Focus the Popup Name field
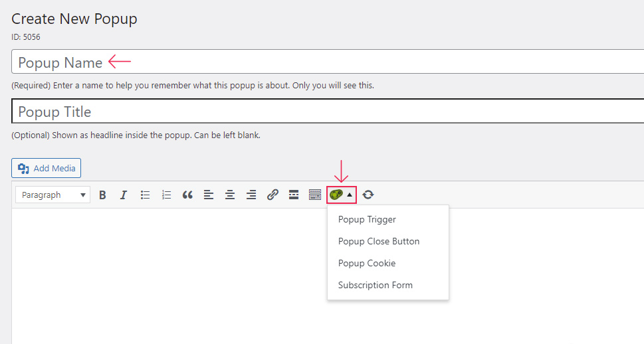Image resolution: width=644 pixels, height=344 pixels. click(x=328, y=62)
